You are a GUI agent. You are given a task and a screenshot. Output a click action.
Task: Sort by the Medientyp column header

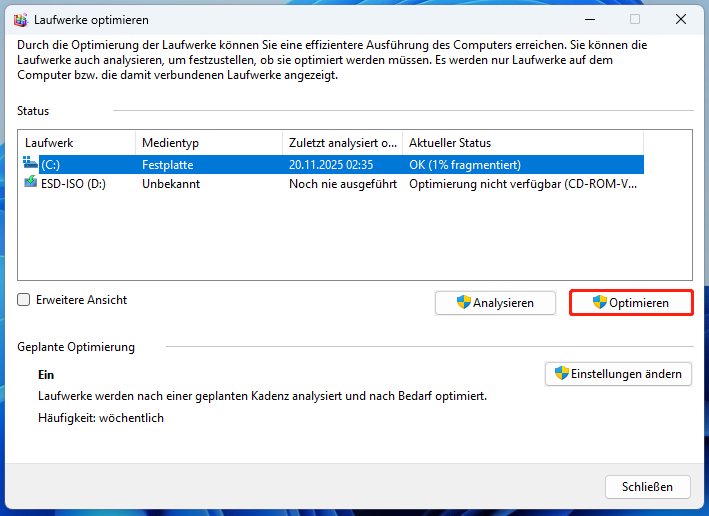[209, 143]
